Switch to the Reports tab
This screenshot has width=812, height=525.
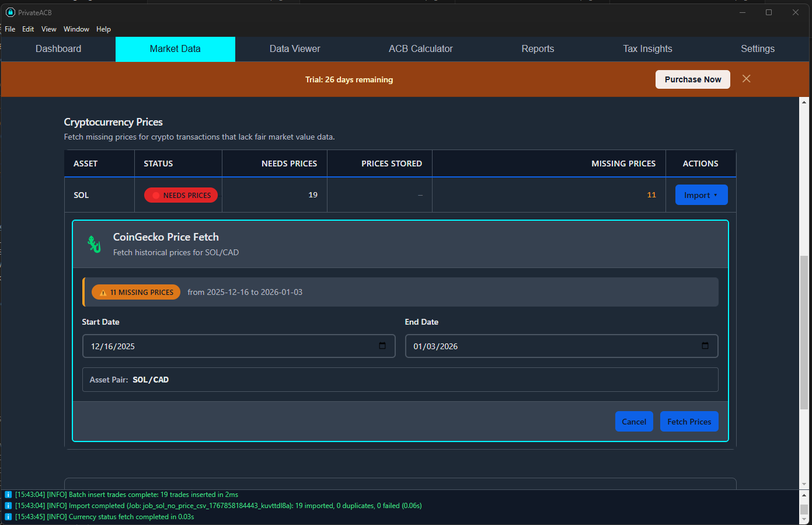click(x=538, y=49)
